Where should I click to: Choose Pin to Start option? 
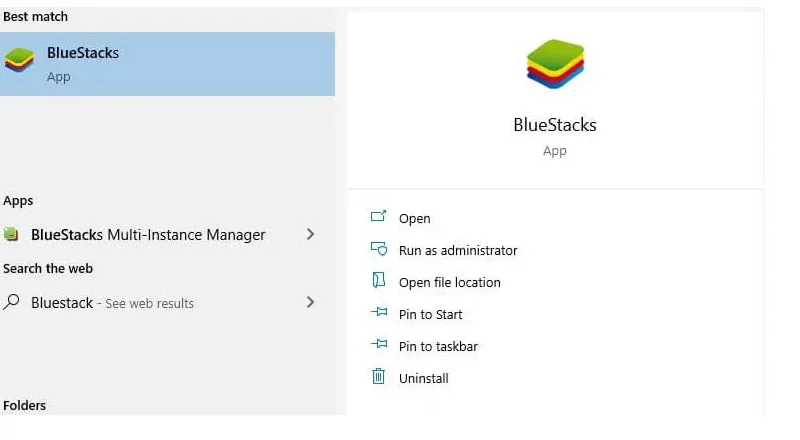(x=431, y=314)
